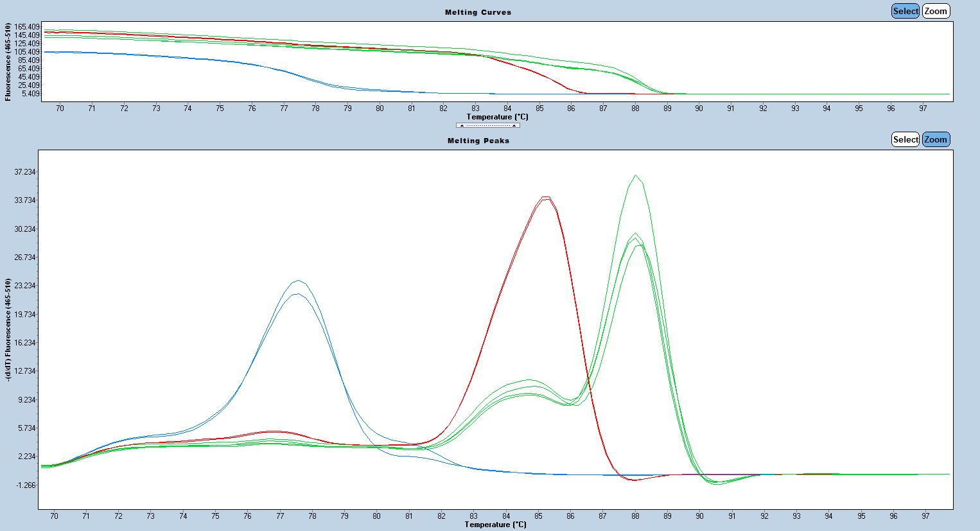Click the 165.409 tick on Melting Curves axis
Screen dimensions: 980x531
(27, 27)
